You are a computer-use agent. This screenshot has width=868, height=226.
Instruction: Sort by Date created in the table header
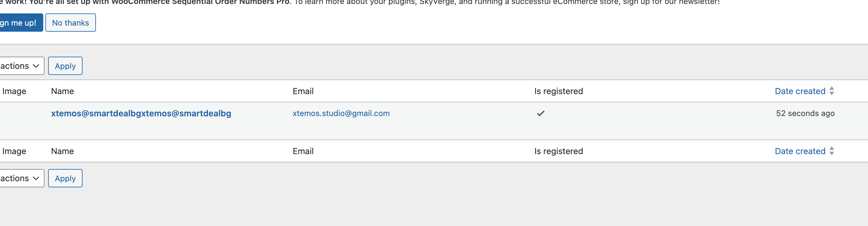point(799,91)
